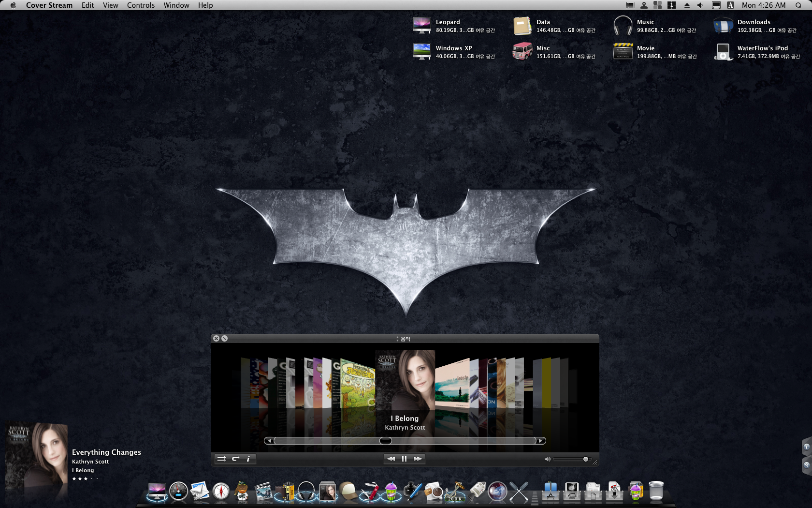Click the eject icon in the menu bar

[x=687, y=5]
